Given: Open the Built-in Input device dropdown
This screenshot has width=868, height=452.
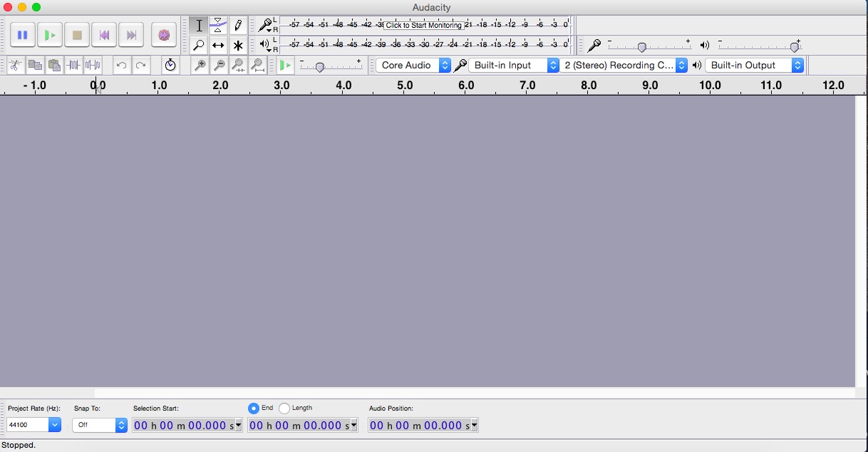Looking at the screenshot, I should (x=514, y=65).
